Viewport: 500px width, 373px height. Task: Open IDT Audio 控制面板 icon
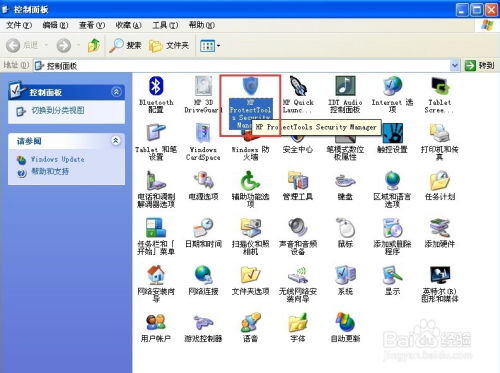click(345, 86)
